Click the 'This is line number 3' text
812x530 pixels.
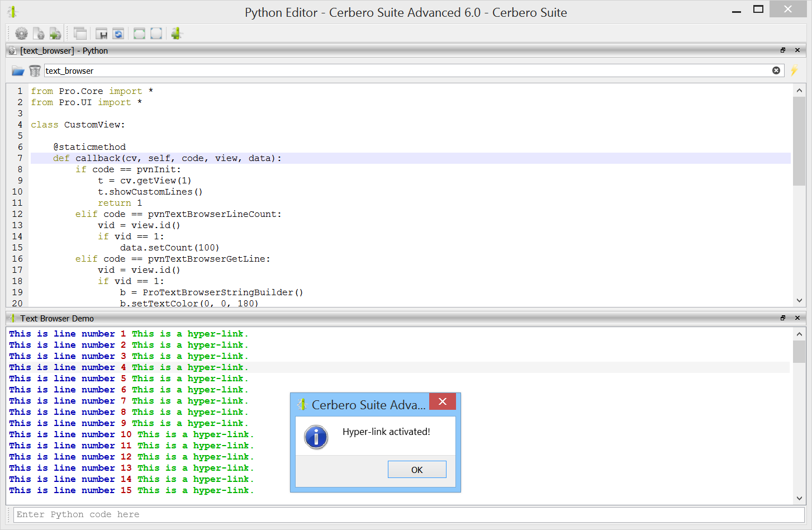click(68, 356)
